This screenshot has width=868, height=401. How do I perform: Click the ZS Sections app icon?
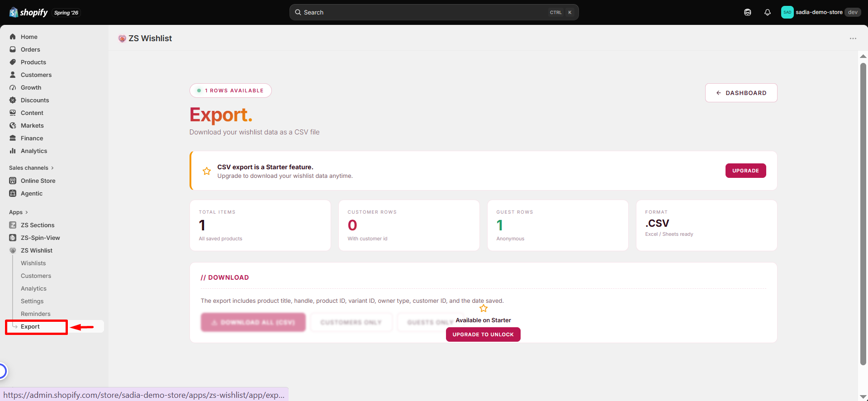click(x=13, y=225)
